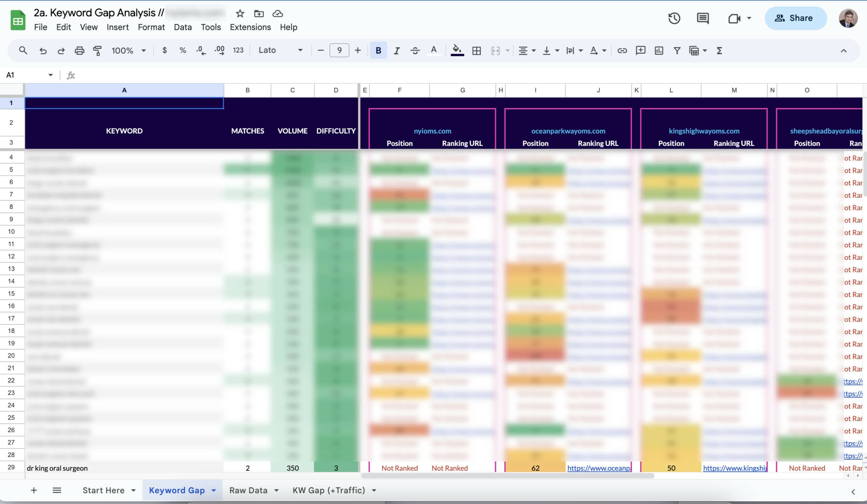Screen dimensions: 867x504
Task: Open comment history icon
Action: (702, 18)
